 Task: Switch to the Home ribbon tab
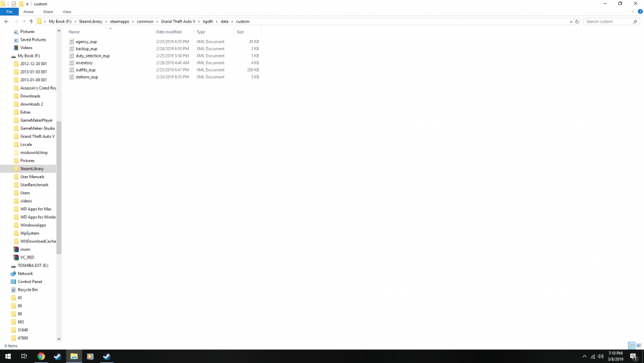point(28,12)
